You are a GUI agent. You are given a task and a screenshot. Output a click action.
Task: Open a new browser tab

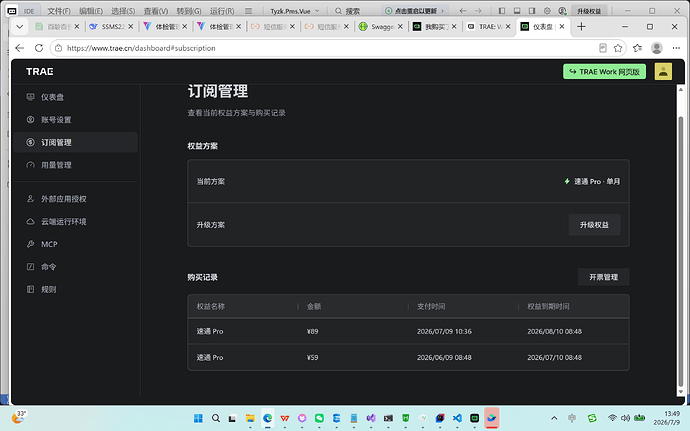pyautogui.click(x=581, y=27)
